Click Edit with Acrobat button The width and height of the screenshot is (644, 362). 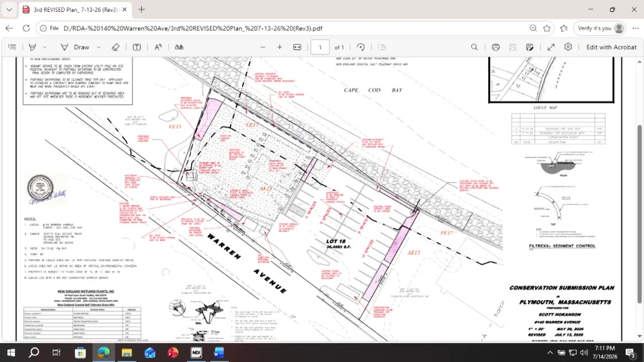click(x=611, y=47)
